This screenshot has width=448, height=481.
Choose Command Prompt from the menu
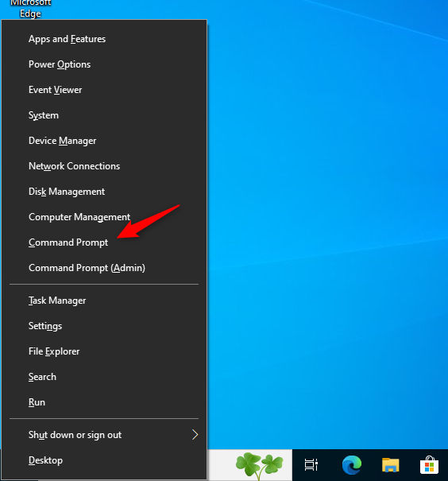[104, 242]
